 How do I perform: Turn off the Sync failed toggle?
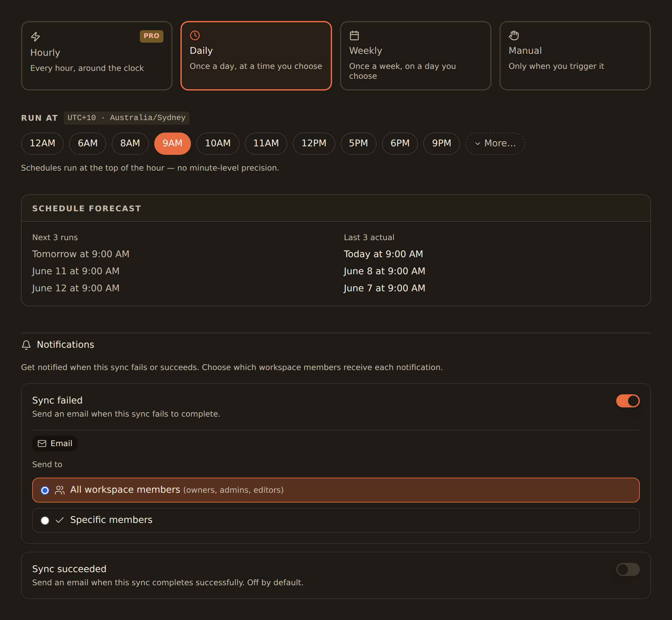pos(628,401)
